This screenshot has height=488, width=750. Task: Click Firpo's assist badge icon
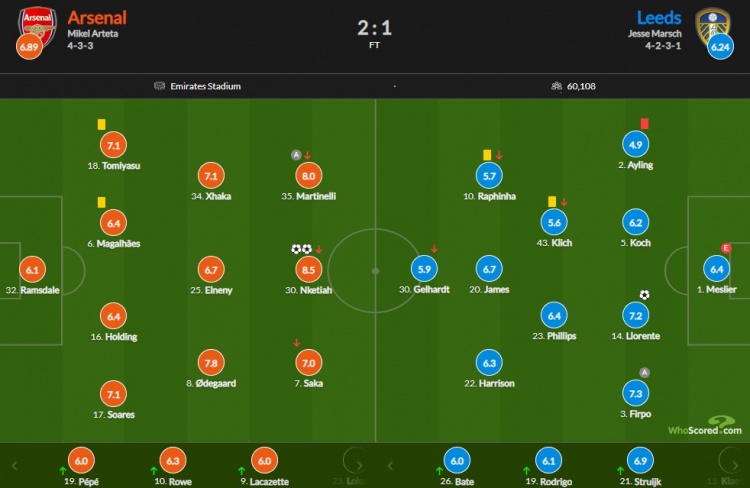[644, 373]
